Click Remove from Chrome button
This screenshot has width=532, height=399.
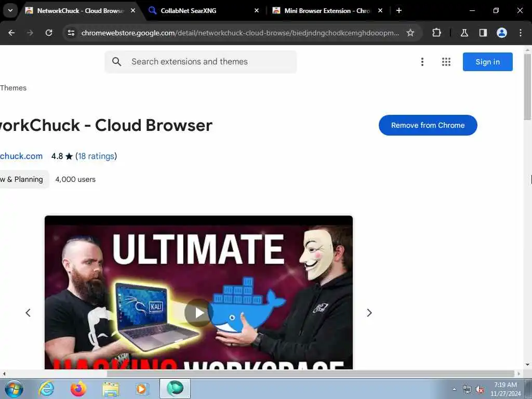click(428, 125)
